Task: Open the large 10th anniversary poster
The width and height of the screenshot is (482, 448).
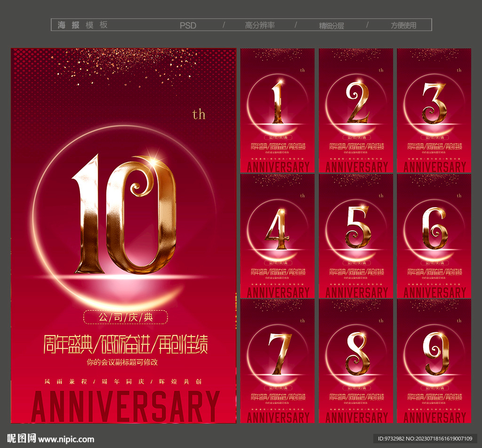Action: point(124,236)
